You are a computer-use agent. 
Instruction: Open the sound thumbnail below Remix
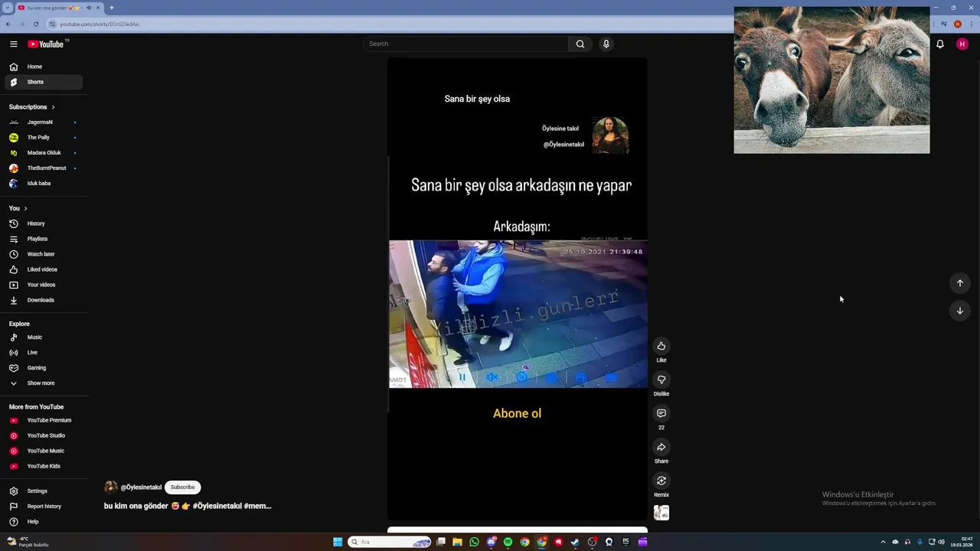pyautogui.click(x=661, y=513)
